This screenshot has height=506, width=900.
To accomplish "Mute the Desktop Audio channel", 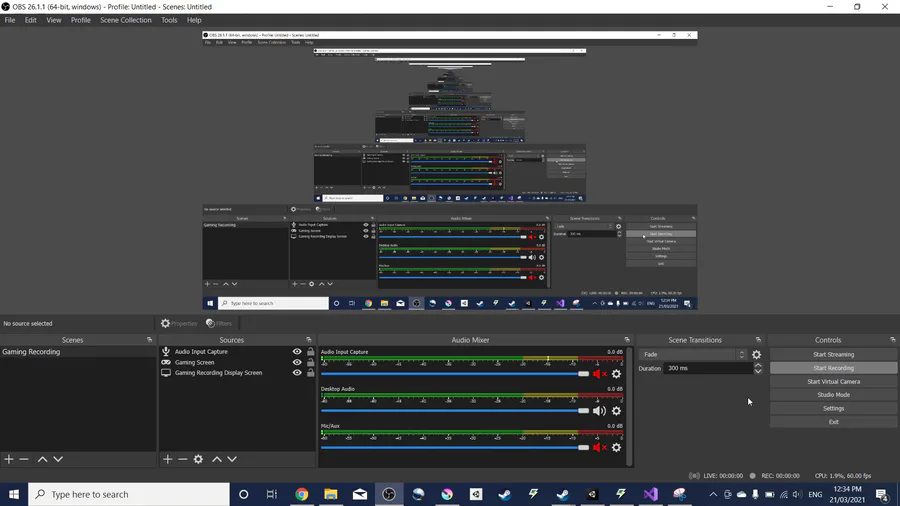I will coord(599,411).
